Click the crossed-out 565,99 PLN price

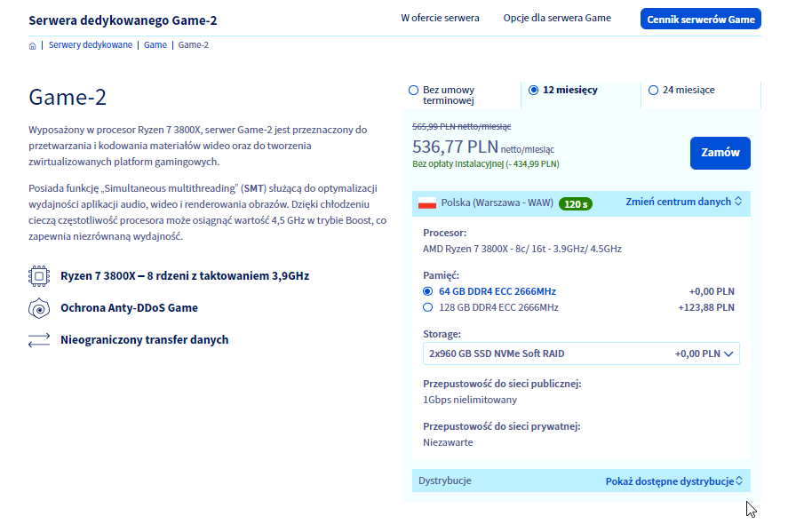(x=461, y=127)
